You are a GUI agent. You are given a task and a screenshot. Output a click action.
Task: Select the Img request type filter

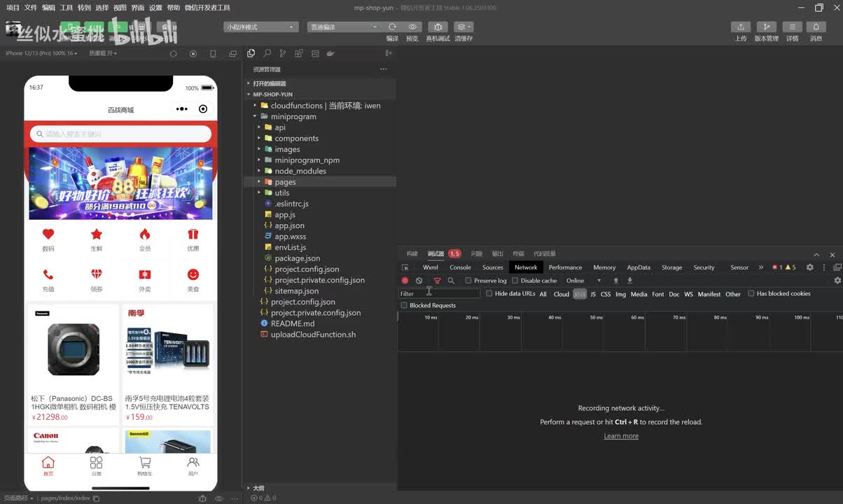(x=620, y=294)
